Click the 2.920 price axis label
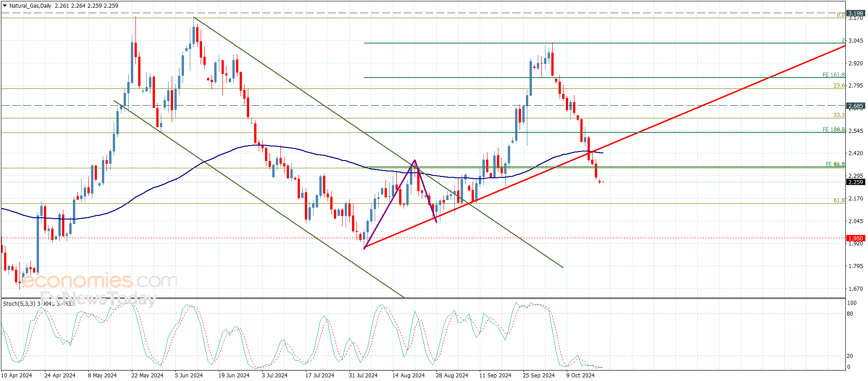Screen dimensions: 868x381 (x=855, y=63)
